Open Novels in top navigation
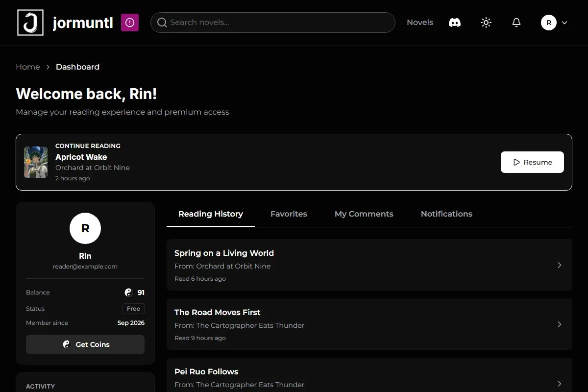The width and height of the screenshot is (588, 392). point(420,23)
